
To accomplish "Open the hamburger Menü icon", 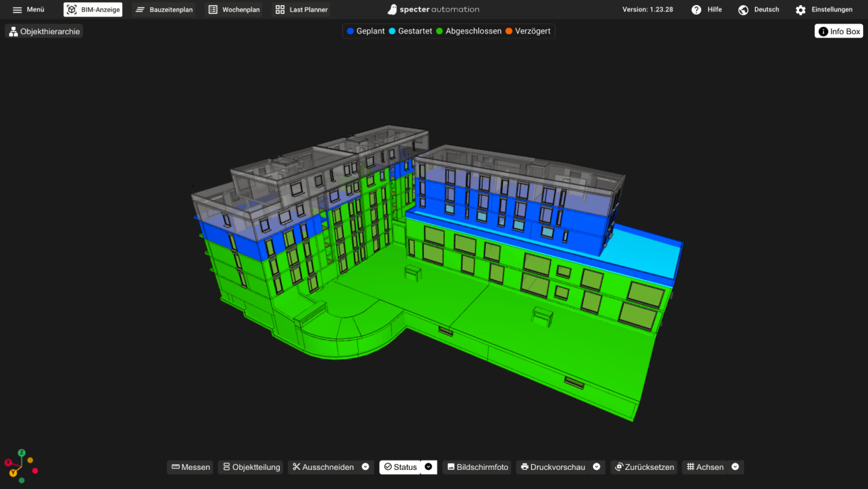I will pos(18,10).
